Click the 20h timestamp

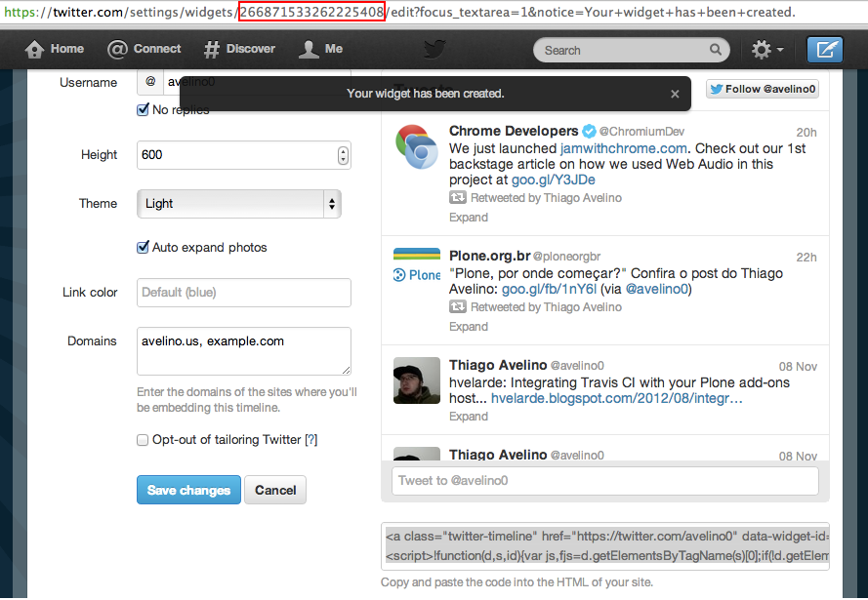pyautogui.click(x=806, y=132)
